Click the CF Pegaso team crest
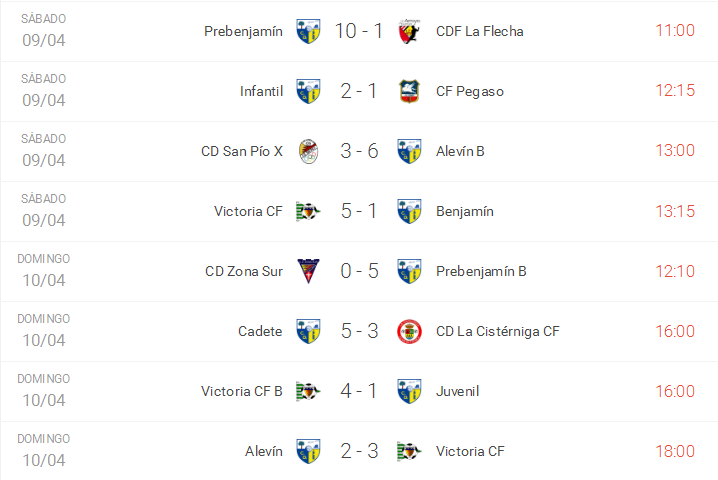The image size is (718, 480). pos(408,91)
